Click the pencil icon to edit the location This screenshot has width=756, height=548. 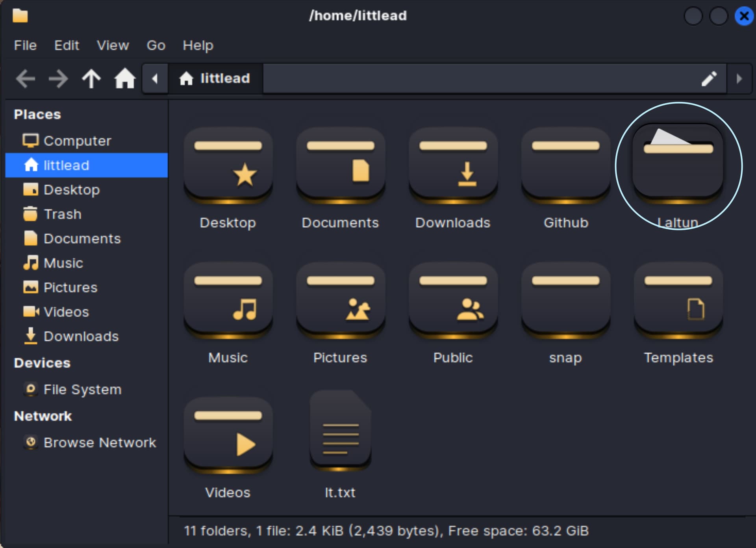pyautogui.click(x=709, y=79)
